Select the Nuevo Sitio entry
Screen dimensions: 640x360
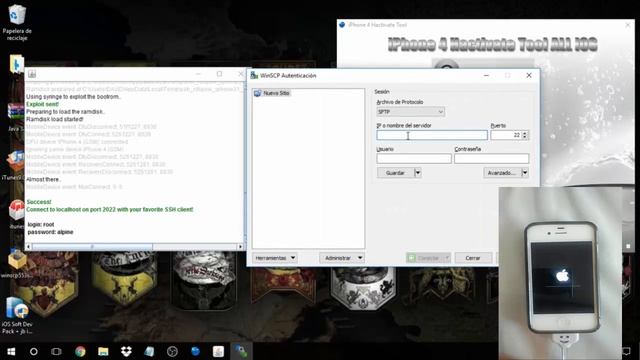(x=272, y=93)
